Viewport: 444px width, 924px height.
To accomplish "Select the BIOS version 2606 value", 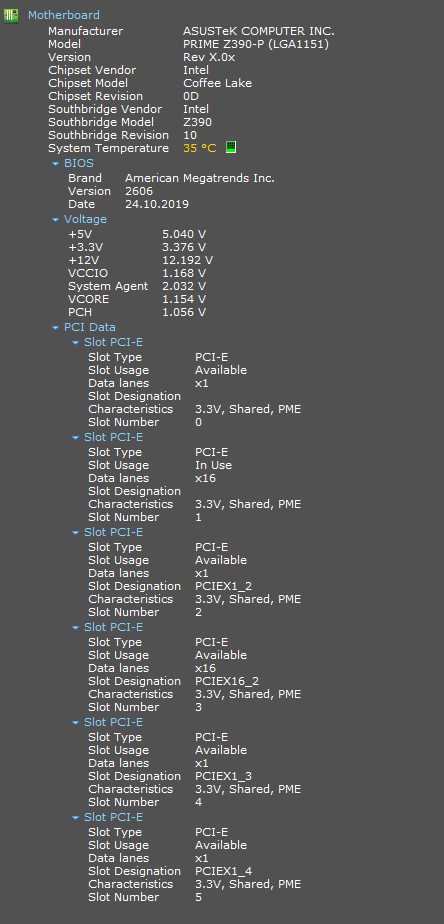I will tap(139, 191).
